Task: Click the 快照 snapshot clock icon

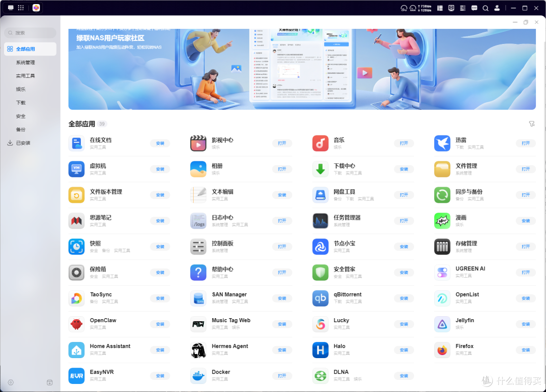Action: [76, 247]
